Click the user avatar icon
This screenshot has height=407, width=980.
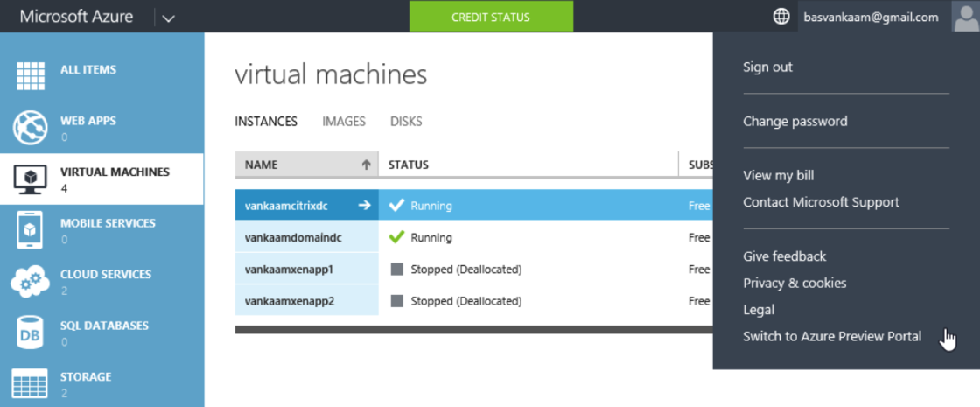pyautogui.click(x=964, y=17)
